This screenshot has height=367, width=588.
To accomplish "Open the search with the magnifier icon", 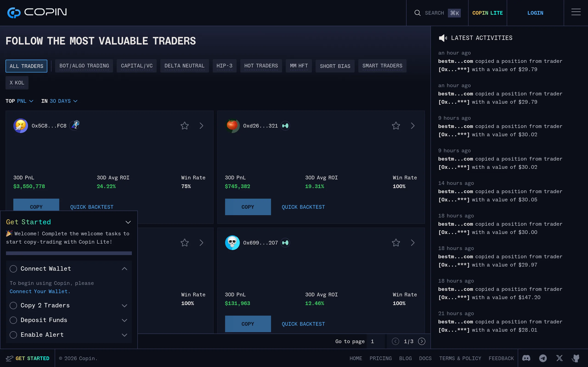I will tap(418, 13).
